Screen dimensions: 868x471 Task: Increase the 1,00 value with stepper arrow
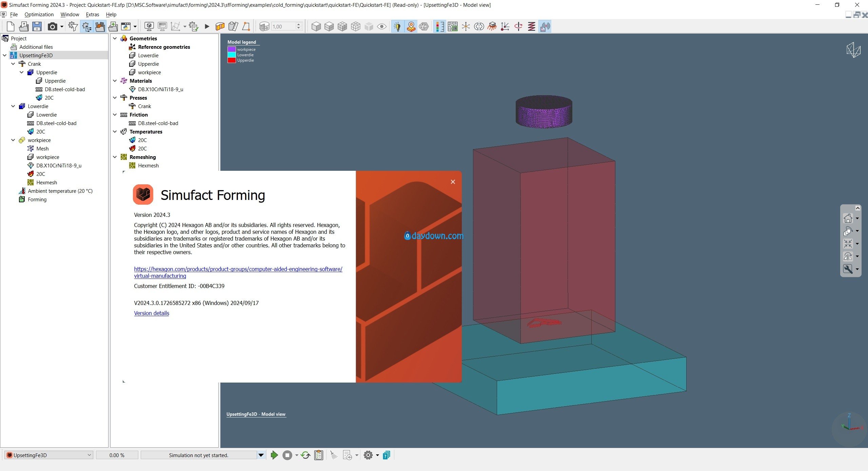(x=299, y=24)
